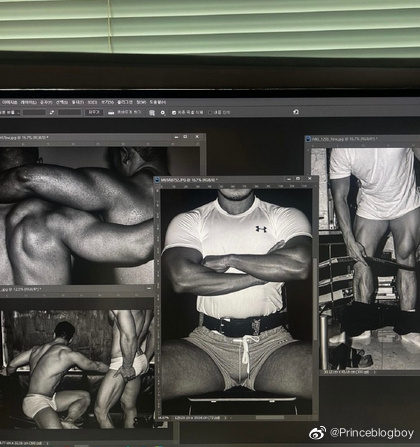Expand the crop ratio preset dropdown

[9, 113]
